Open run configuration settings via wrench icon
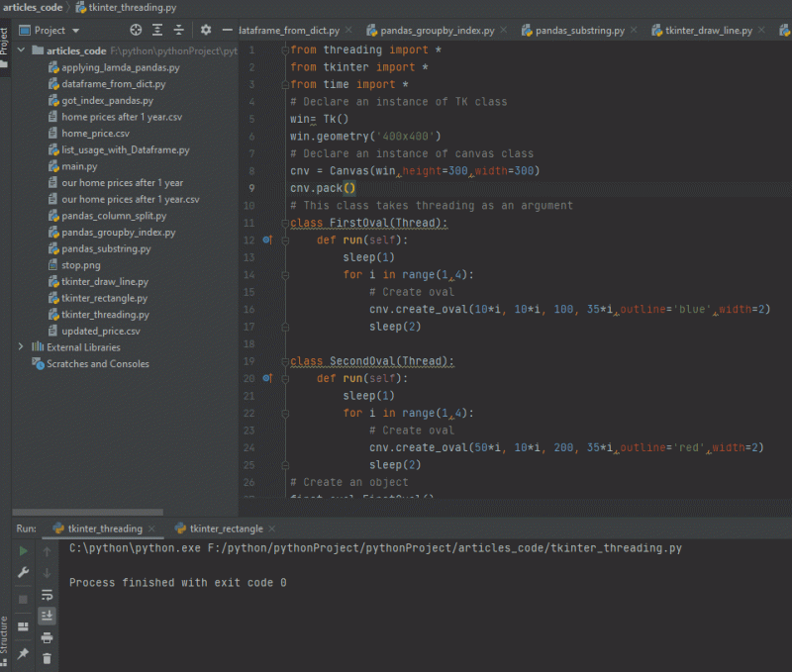This screenshot has width=792, height=672. coord(22,572)
